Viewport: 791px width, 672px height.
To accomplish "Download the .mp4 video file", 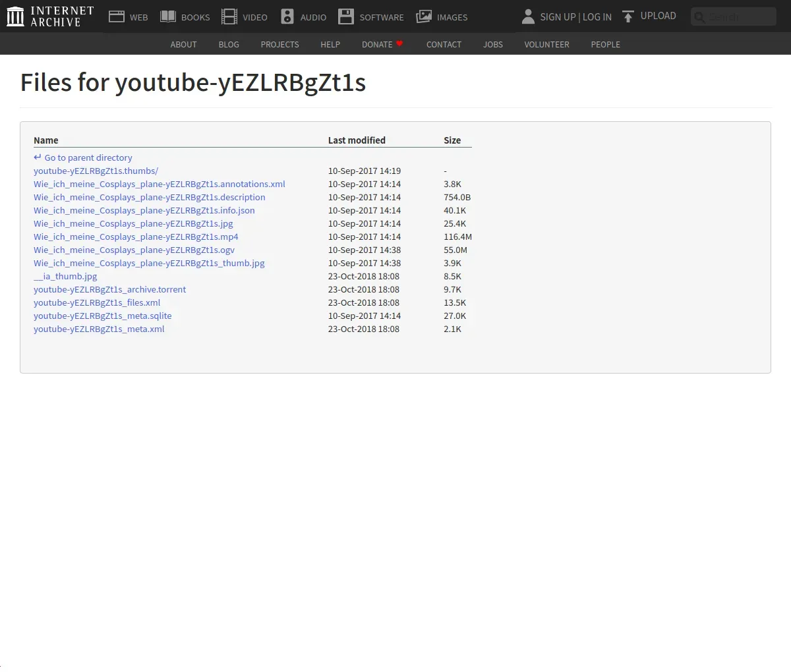I will pos(136,237).
